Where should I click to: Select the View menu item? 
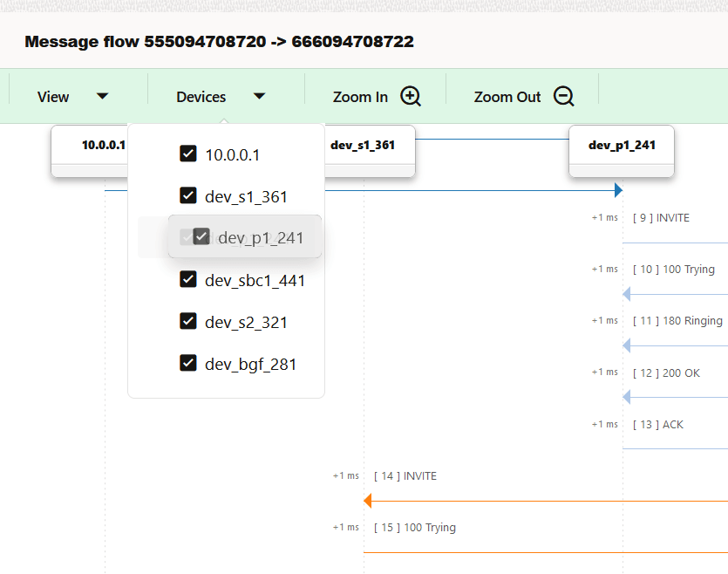[52, 97]
